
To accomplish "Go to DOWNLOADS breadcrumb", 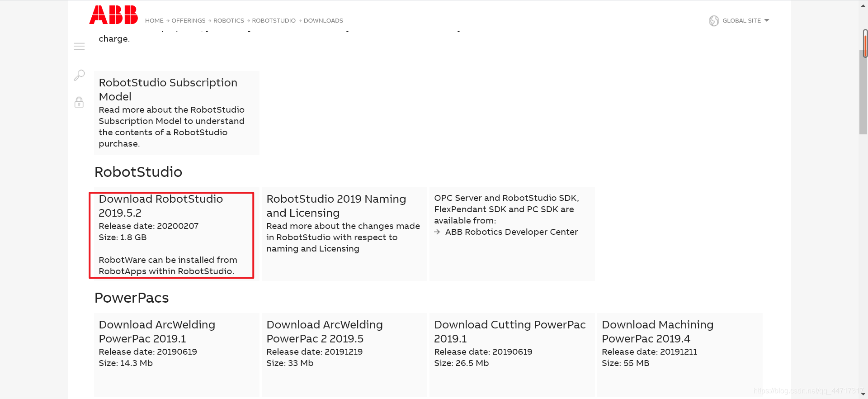I will [323, 21].
